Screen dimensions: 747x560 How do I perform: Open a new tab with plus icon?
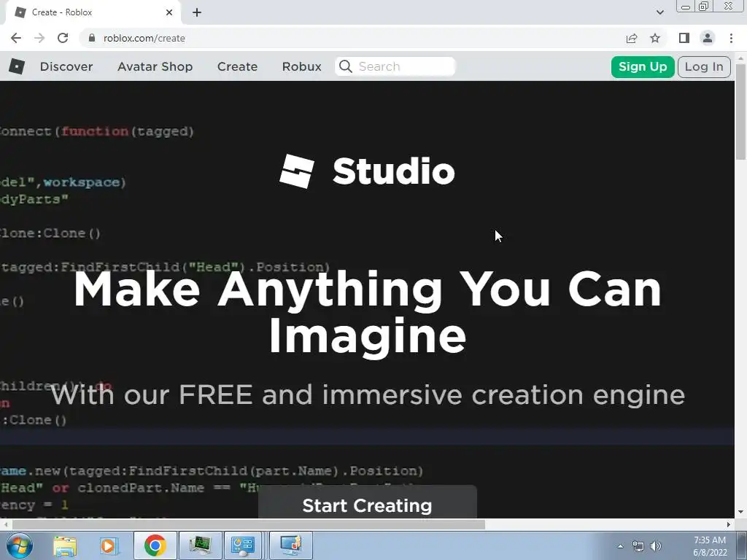pos(197,12)
